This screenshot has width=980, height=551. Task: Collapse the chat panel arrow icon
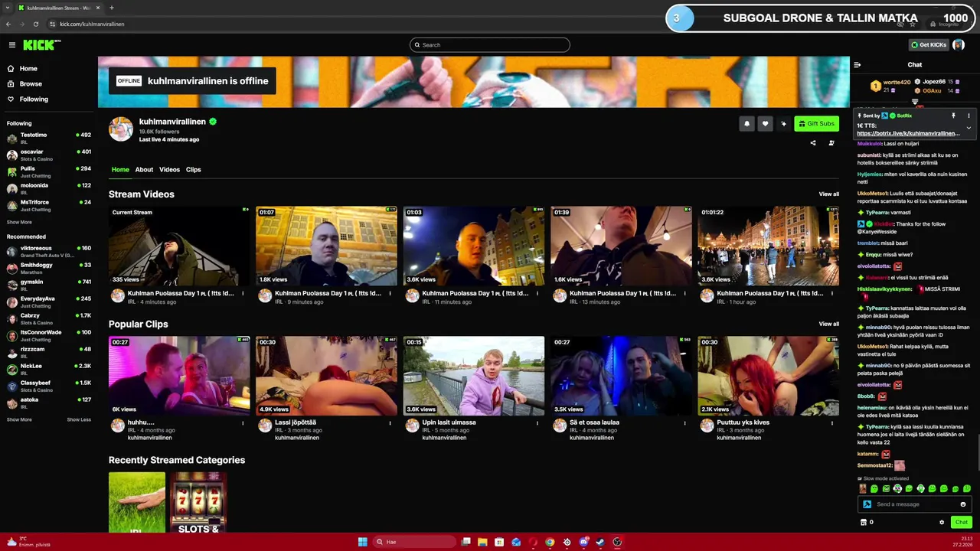tap(857, 65)
